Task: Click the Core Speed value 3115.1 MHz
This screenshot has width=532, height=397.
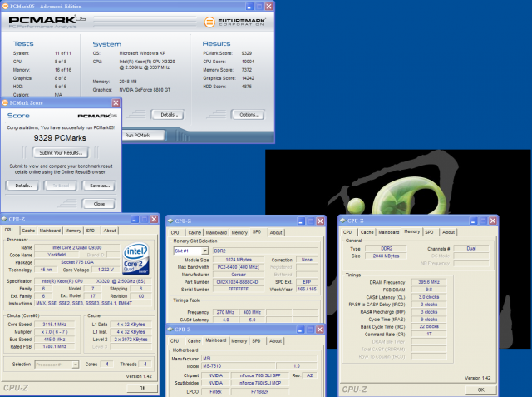Action: point(54,325)
